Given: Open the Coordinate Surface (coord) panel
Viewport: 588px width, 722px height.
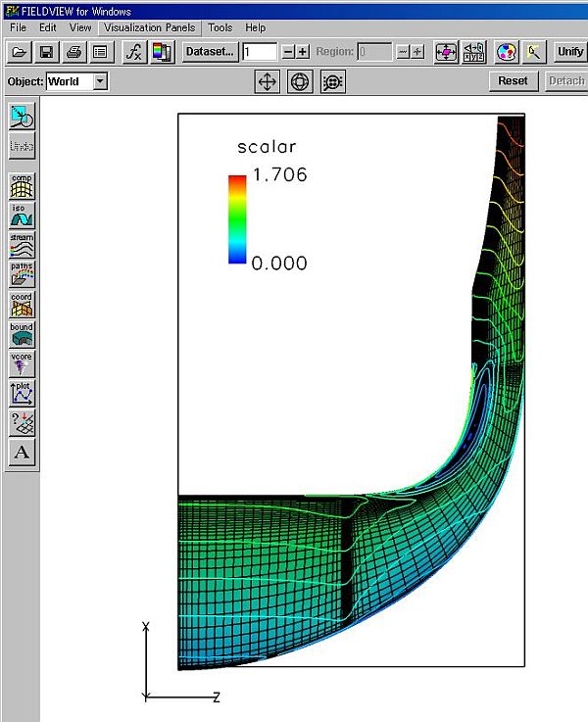Looking at the screenshot, I should tap(22, 304).
